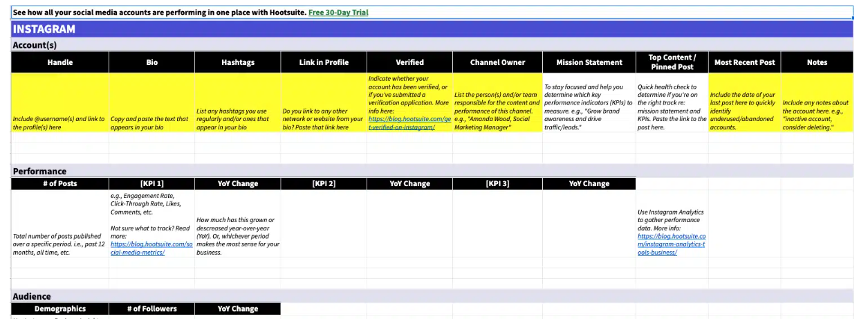Select the INSTAGRAM title banner cell
Image resolution: width=868 pixels, height=319 pixels.
point(432,29)
